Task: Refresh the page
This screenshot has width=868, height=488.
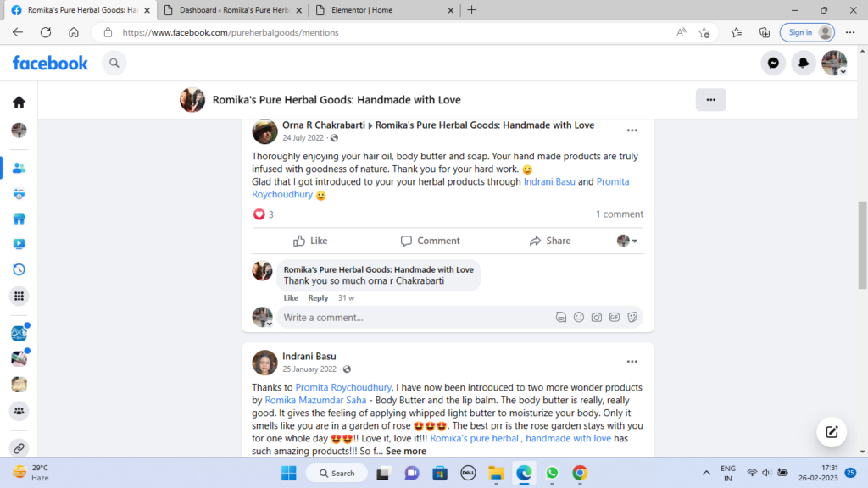Action: pos(46,33)
